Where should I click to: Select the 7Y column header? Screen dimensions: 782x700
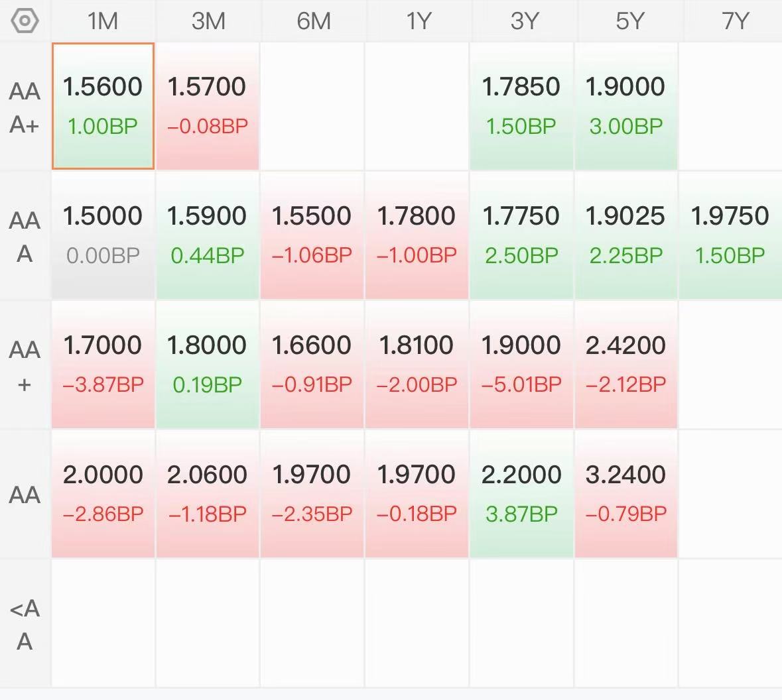tap(735, 21)
